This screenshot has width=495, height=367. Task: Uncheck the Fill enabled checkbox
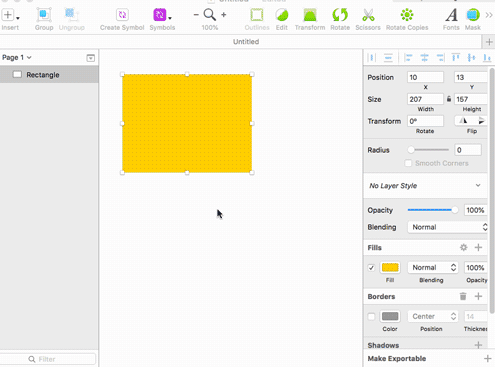click(x=371, y=268)
